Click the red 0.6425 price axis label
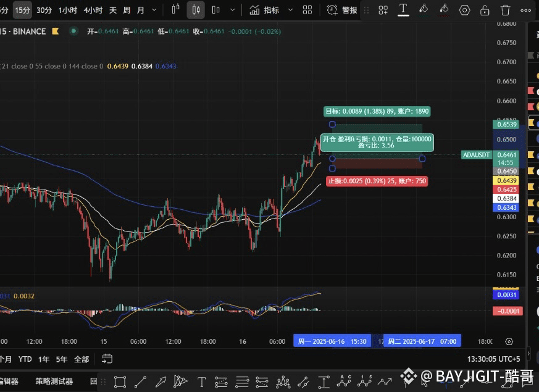Viewport: 539px width, 392px height. pos(506,190)
